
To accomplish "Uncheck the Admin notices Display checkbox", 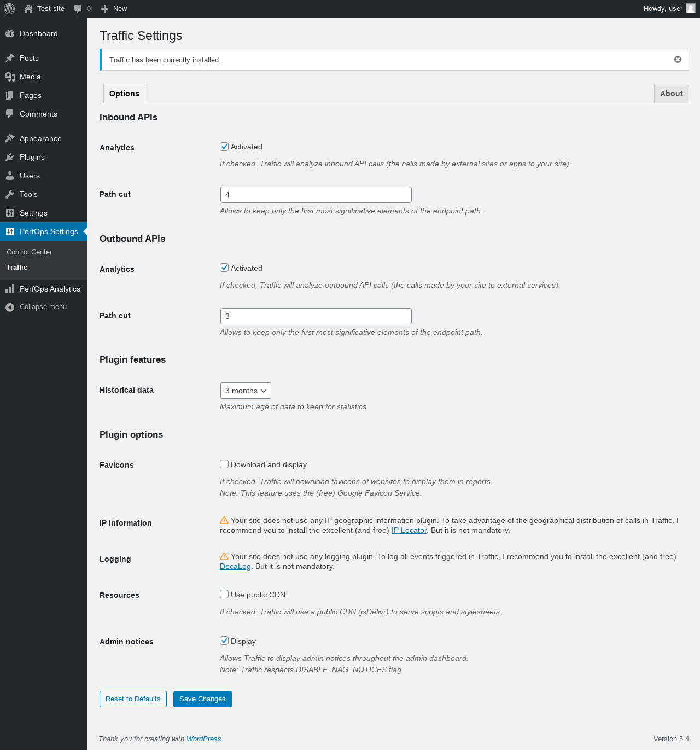I will click(224, 641).
